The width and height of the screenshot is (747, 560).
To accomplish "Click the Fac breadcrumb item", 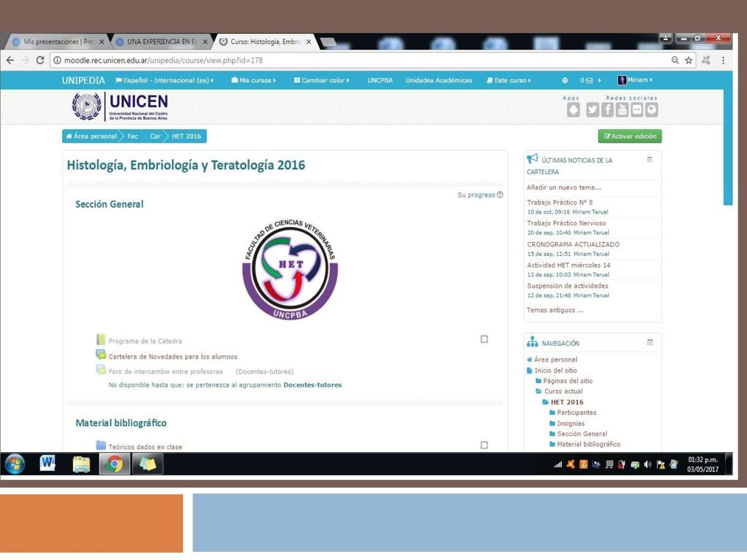I will pos(133,136).
